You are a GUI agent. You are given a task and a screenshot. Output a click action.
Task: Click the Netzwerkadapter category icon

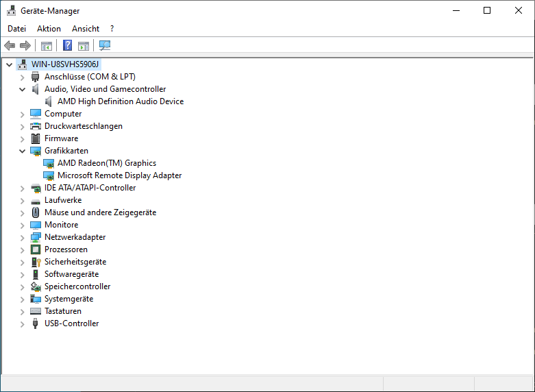36,237
